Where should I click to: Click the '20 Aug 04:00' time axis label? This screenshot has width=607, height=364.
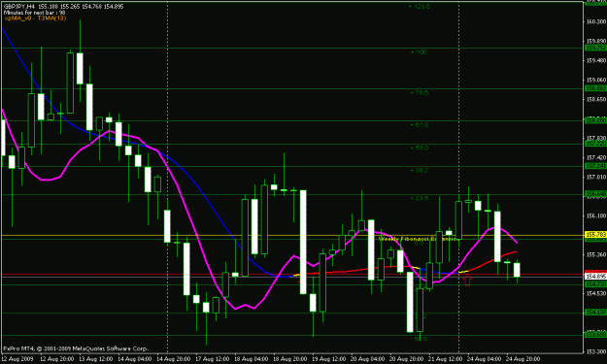[x=368, y=359]
